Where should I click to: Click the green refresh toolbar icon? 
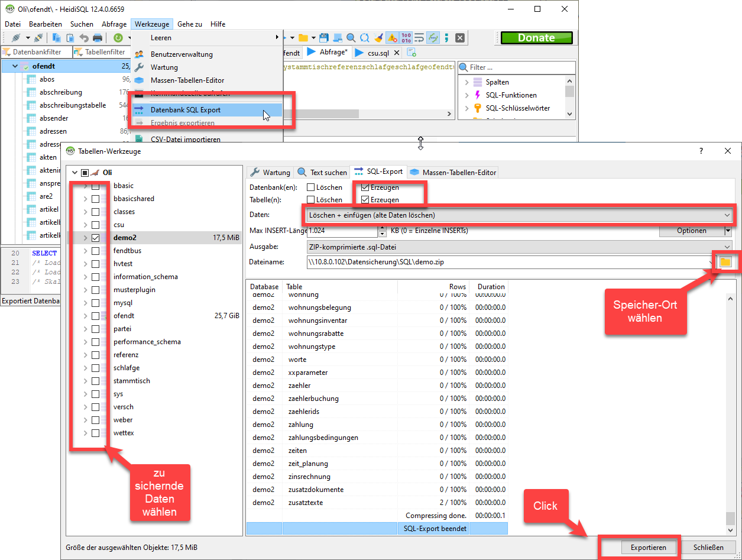118,38
